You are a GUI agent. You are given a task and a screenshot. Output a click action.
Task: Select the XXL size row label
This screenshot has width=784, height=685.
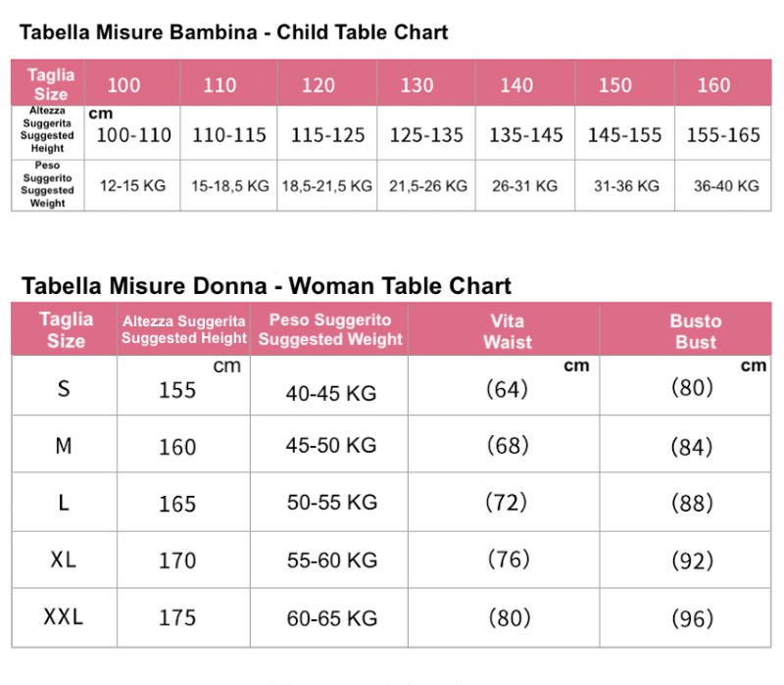[x=64, y=616]
